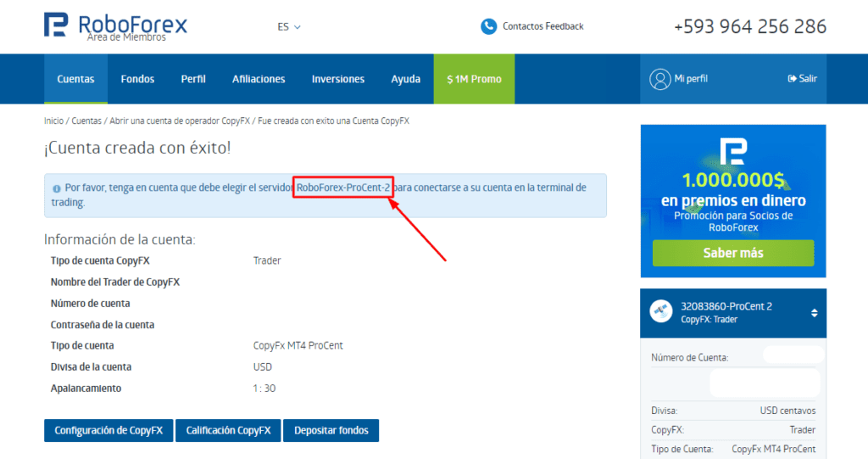Follow the Inicio breadcrumb link

53,120
